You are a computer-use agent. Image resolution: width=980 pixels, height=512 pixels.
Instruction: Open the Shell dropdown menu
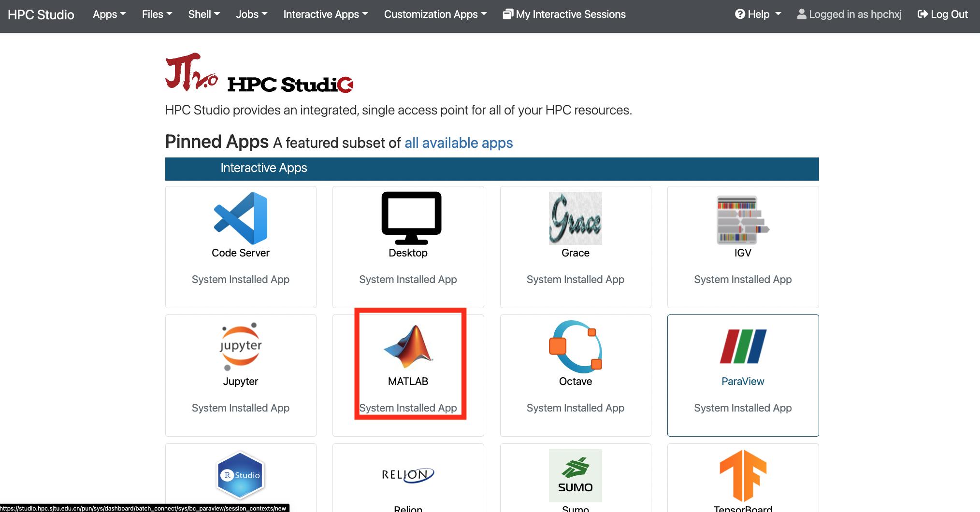(204, 14)
